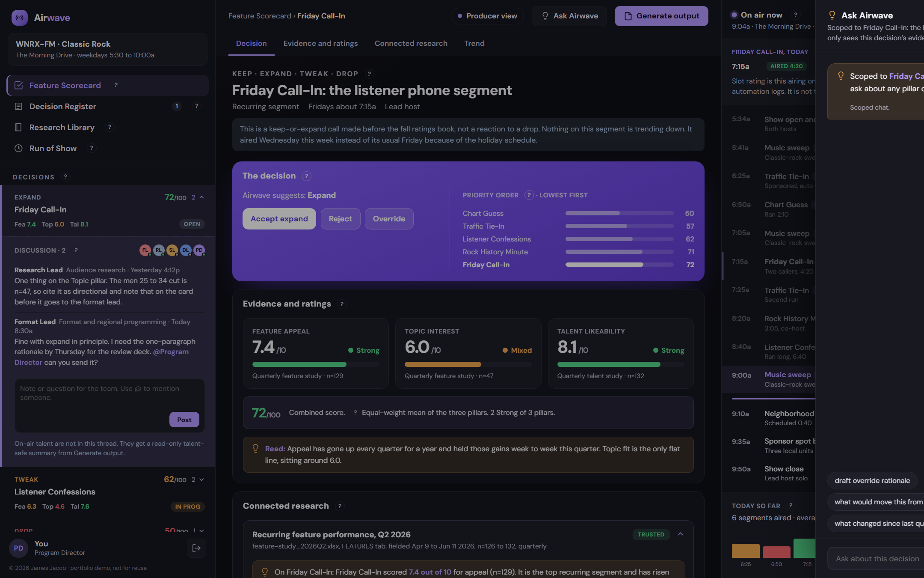Accept the expand suggestion

pyautogui.click(x=279, y=219)
